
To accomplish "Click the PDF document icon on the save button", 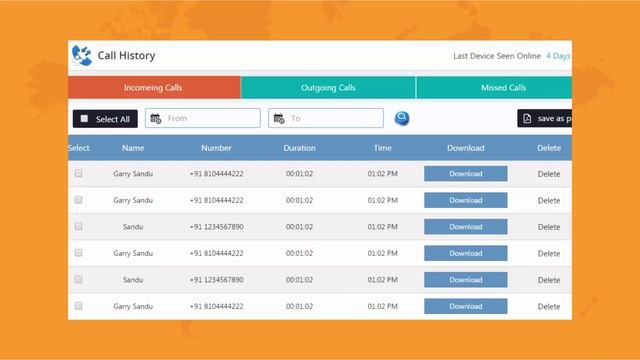I will tap(527, 118).
